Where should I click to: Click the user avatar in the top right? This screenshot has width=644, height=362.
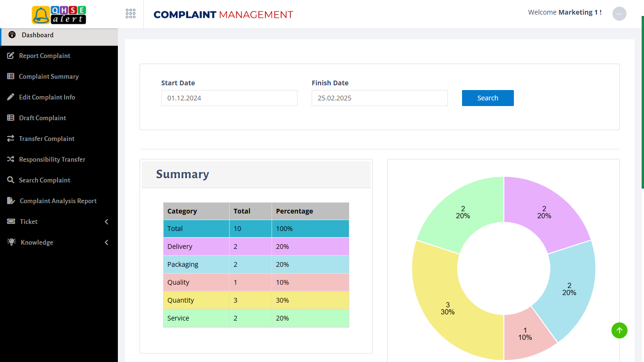click(619, 14)
